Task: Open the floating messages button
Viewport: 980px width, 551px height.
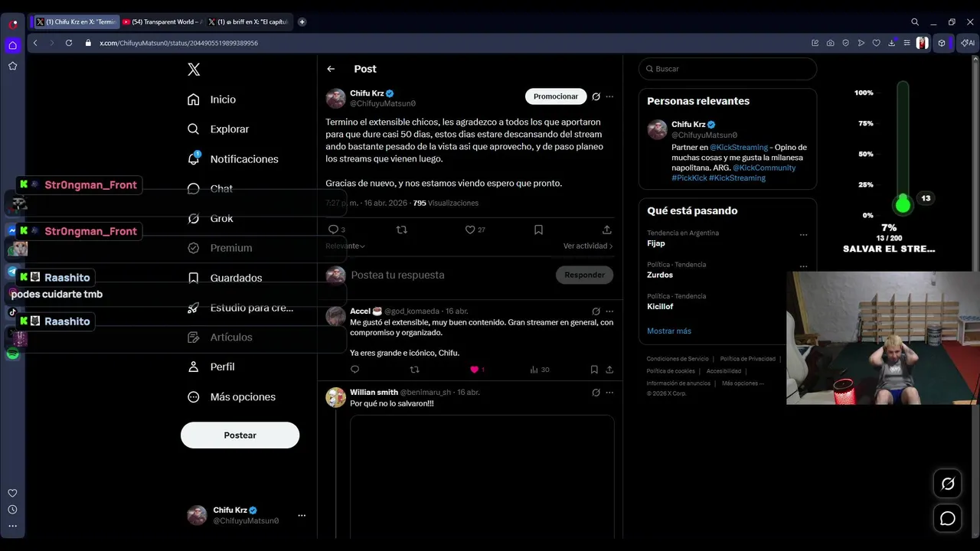Action: tap(948, 519)
